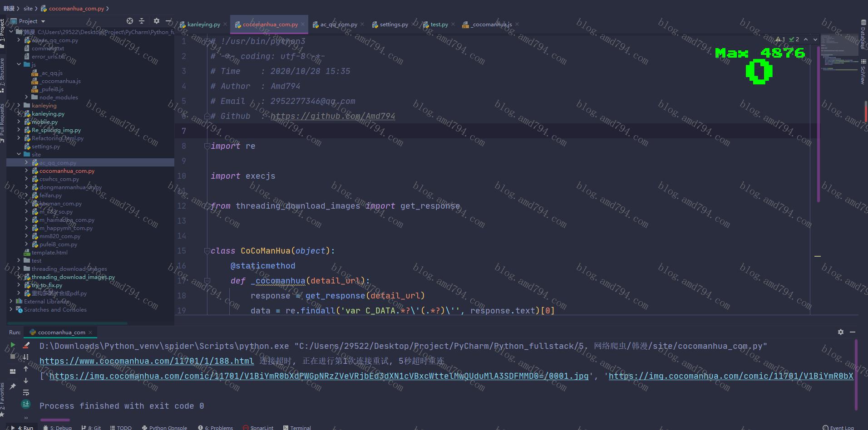This screenshot has height=430, width=868.
Task: Expand External Libraries node
Action: click(x=11, y=301)
